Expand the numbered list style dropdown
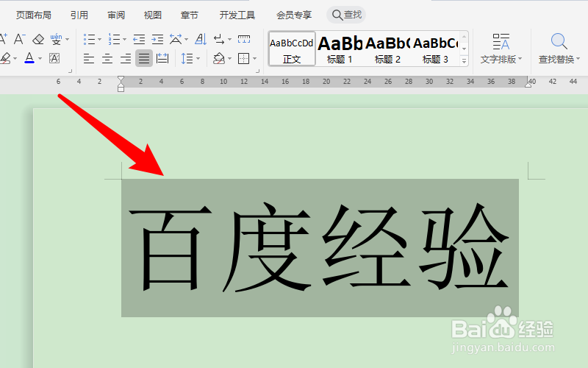 point(124,39)
